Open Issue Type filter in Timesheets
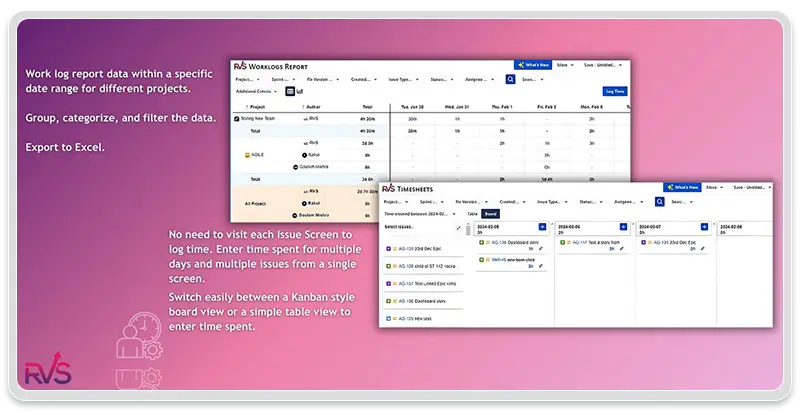The width and height of the screenshot is (800, 415). pos(552,202)
